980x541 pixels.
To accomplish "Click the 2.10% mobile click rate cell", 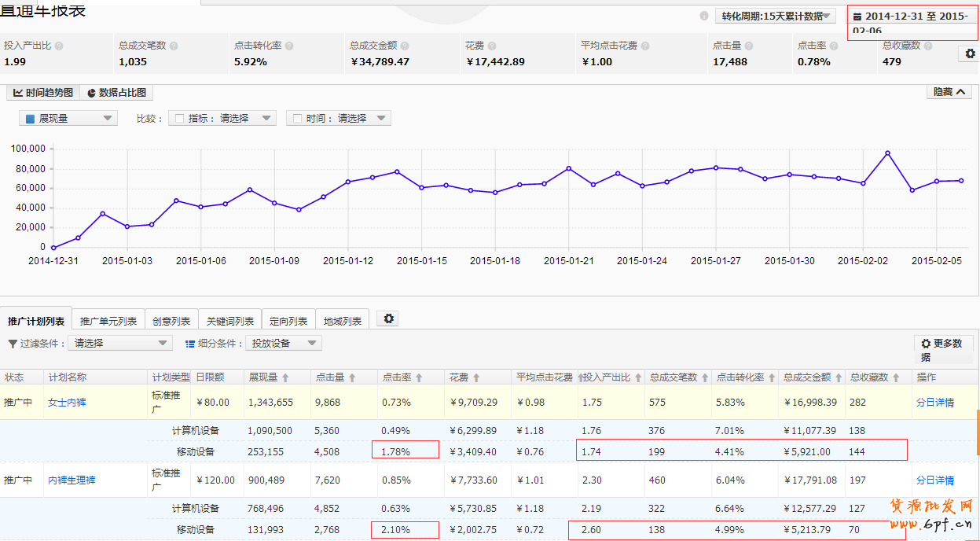I will [405, 529].
